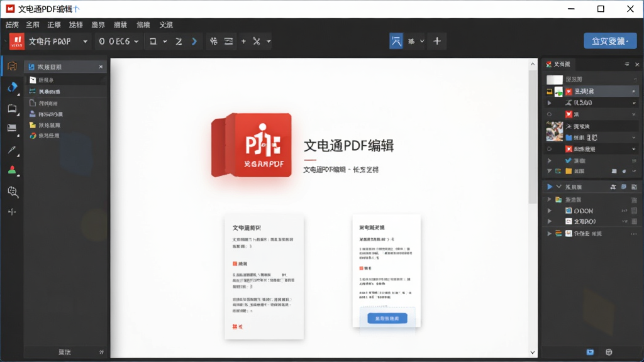Click the rectangular frame icon in the toolbar

(228, 41)
